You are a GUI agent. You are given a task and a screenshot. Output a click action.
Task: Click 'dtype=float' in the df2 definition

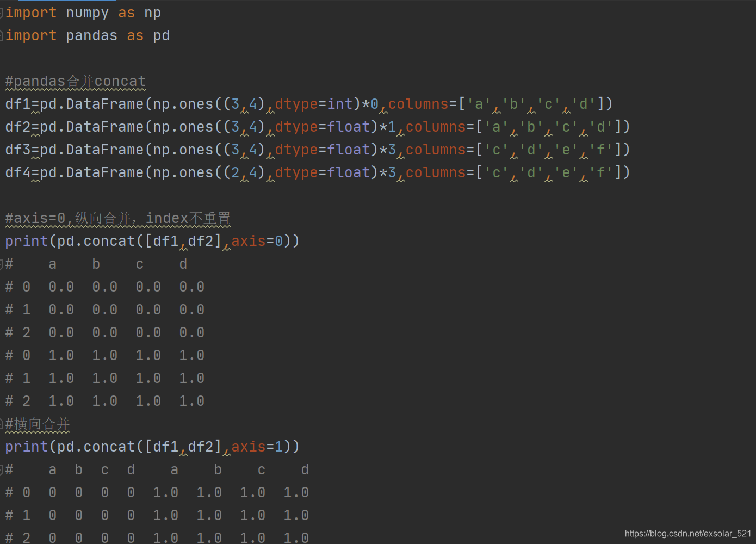point(323,127)
